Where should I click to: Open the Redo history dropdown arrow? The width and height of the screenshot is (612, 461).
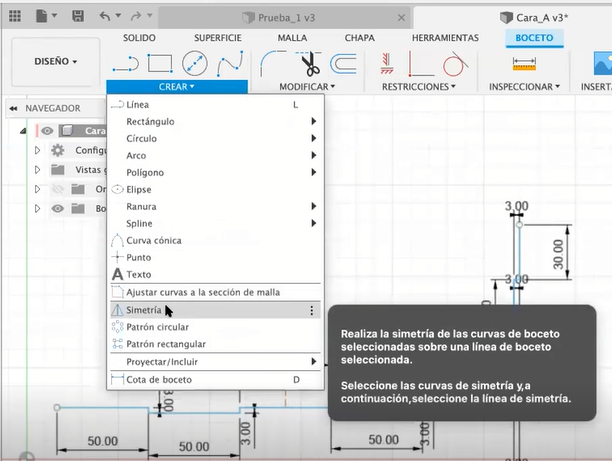point(149,16)
